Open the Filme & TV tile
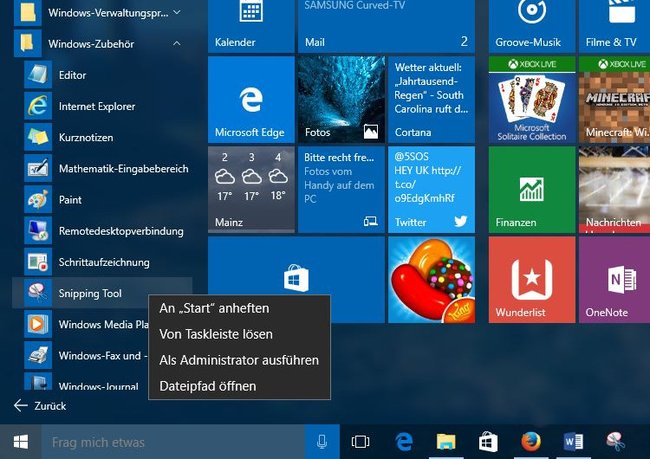This screenshot has height=459, width=650. click(614, 26)
